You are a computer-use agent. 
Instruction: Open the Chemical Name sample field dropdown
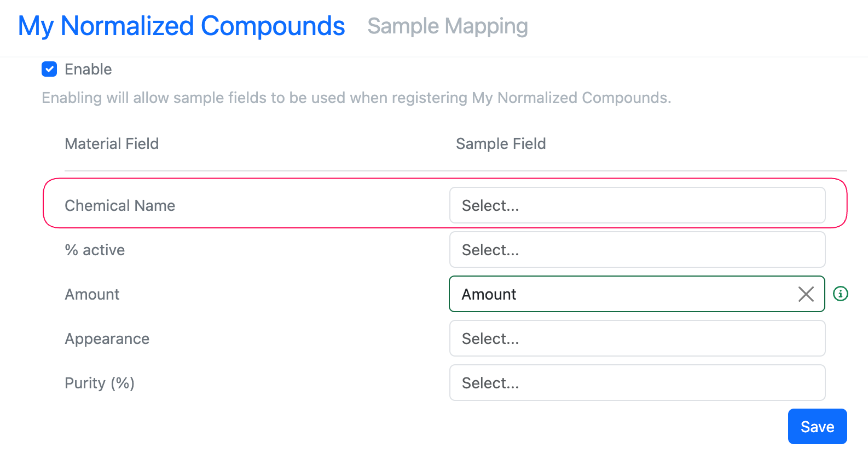click(637, 205)
